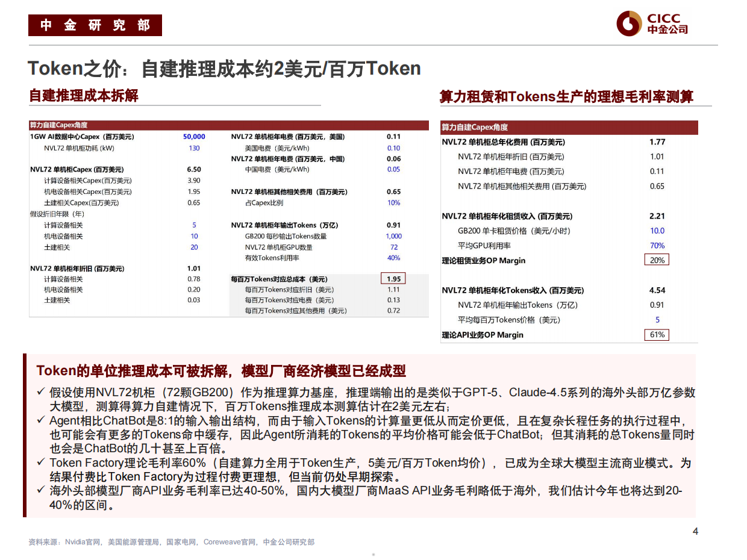Select the value '2.21'
747x560 pixels.
pos(657,216)
